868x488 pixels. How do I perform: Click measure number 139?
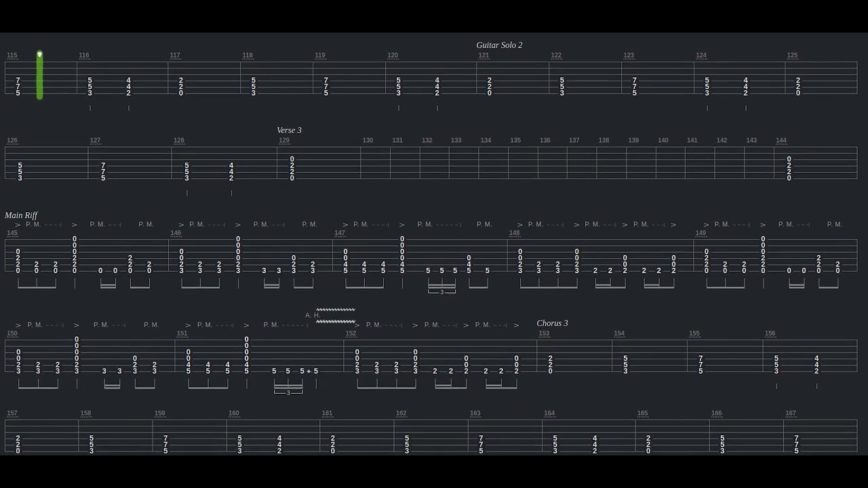633,141
